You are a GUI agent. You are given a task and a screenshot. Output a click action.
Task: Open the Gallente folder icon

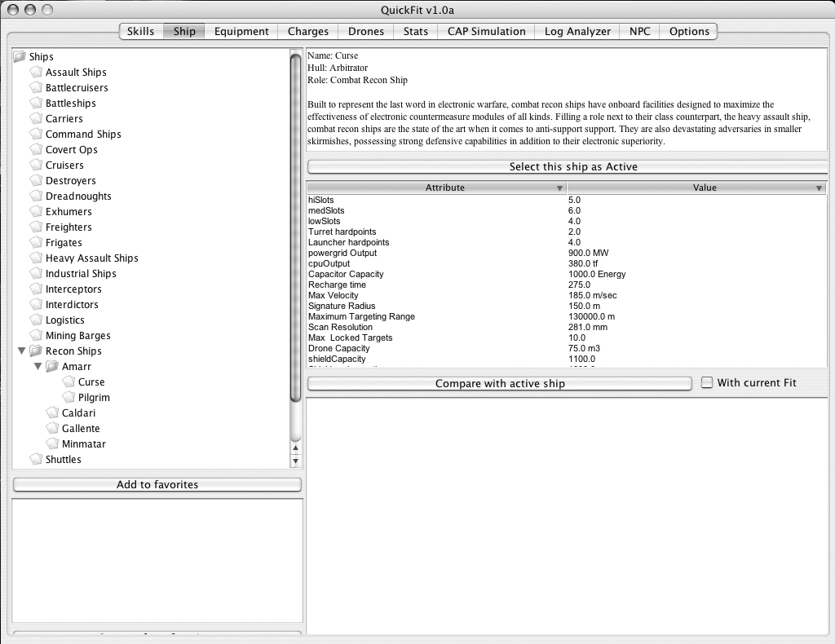(x=52, y=428)
